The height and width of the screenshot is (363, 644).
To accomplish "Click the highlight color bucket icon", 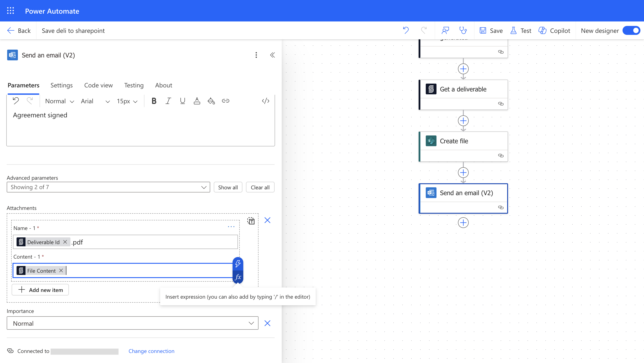I will [211, 101].
